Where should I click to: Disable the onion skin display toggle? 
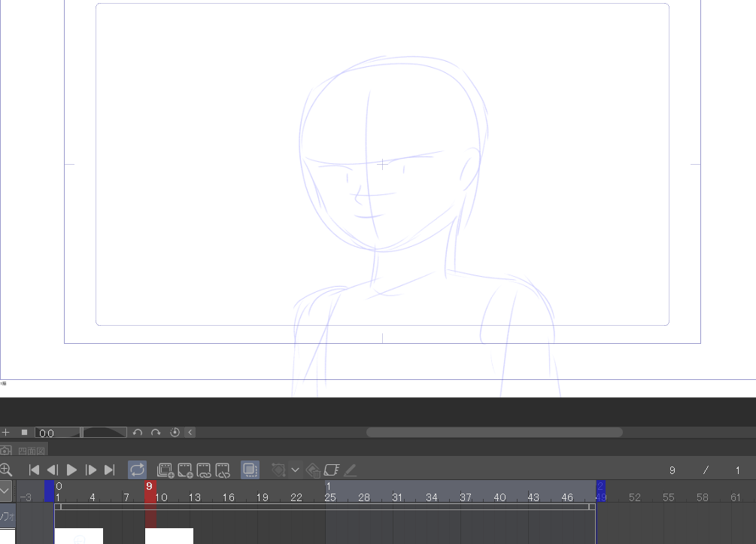tap(250, 470)
